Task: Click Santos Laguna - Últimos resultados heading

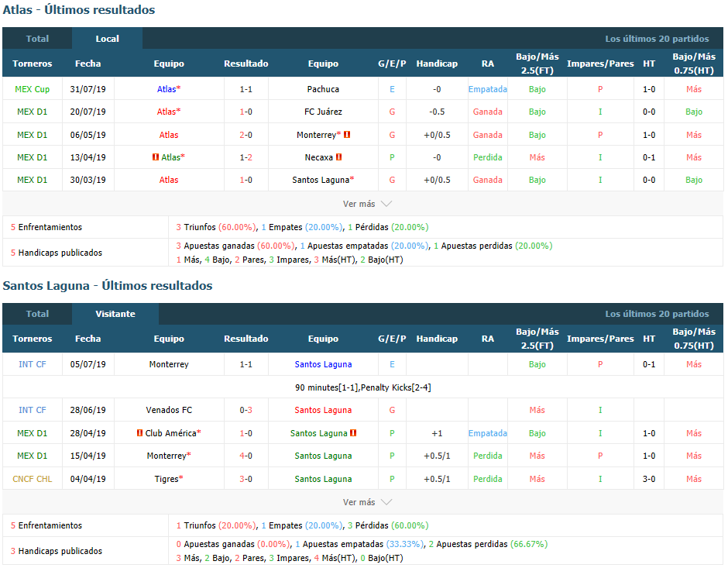Action: tap(108, 285)
